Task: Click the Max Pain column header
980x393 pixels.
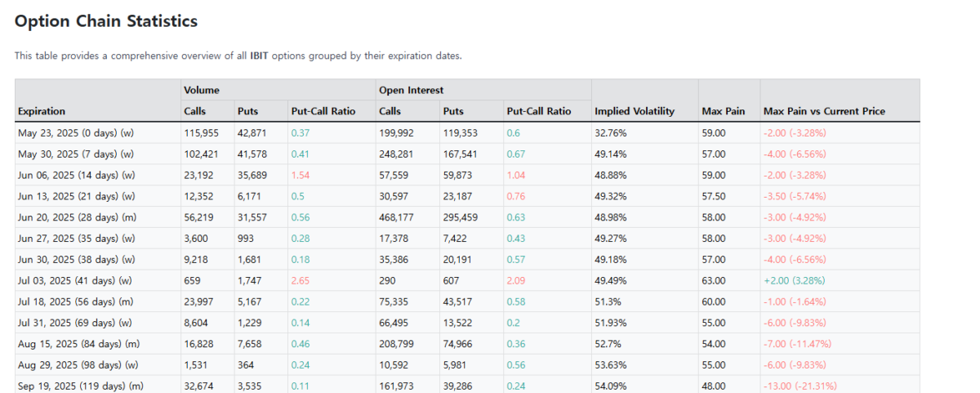Action: [724, 111]
